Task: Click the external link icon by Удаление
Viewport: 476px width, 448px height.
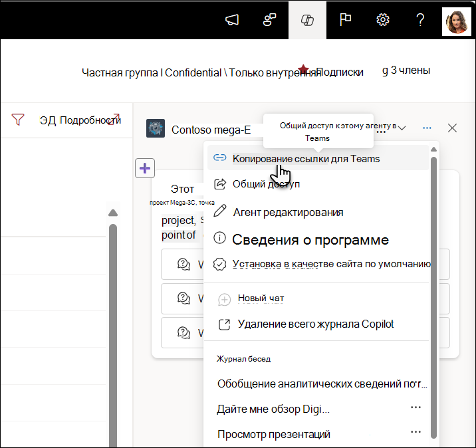Action: pos(224,324)
